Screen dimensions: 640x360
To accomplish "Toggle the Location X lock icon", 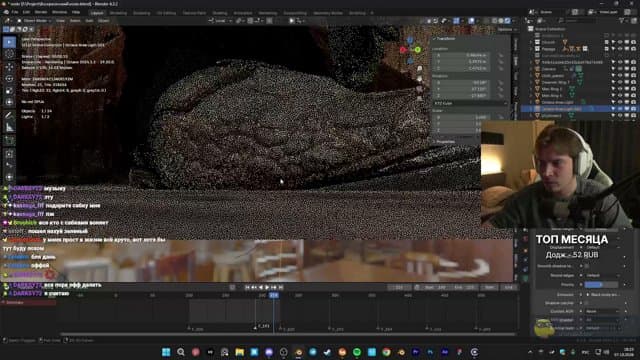I will (501, 55).
